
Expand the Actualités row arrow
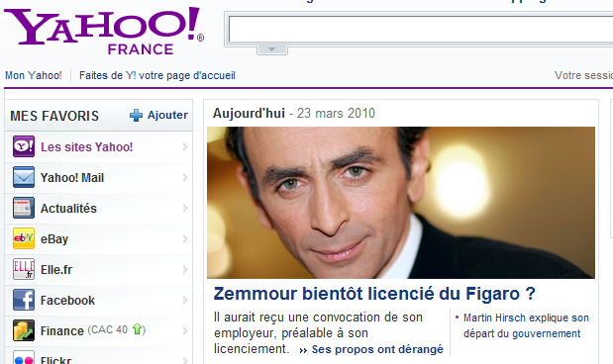[x=185, y=208]
